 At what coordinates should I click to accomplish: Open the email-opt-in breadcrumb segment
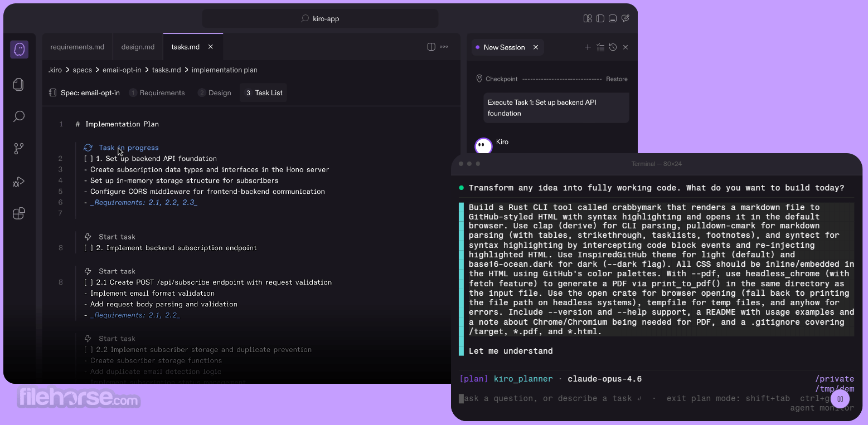tap(122, 70)
